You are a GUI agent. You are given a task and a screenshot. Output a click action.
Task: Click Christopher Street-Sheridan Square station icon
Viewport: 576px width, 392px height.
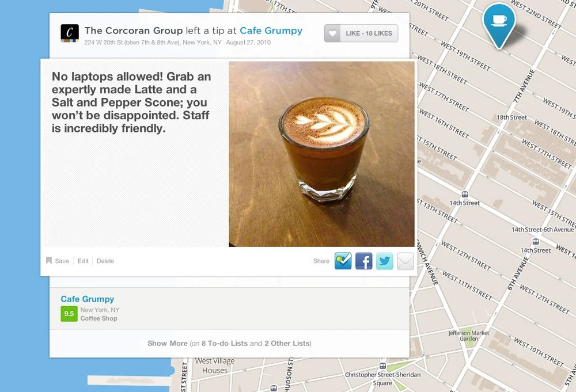tap(382, 366)
